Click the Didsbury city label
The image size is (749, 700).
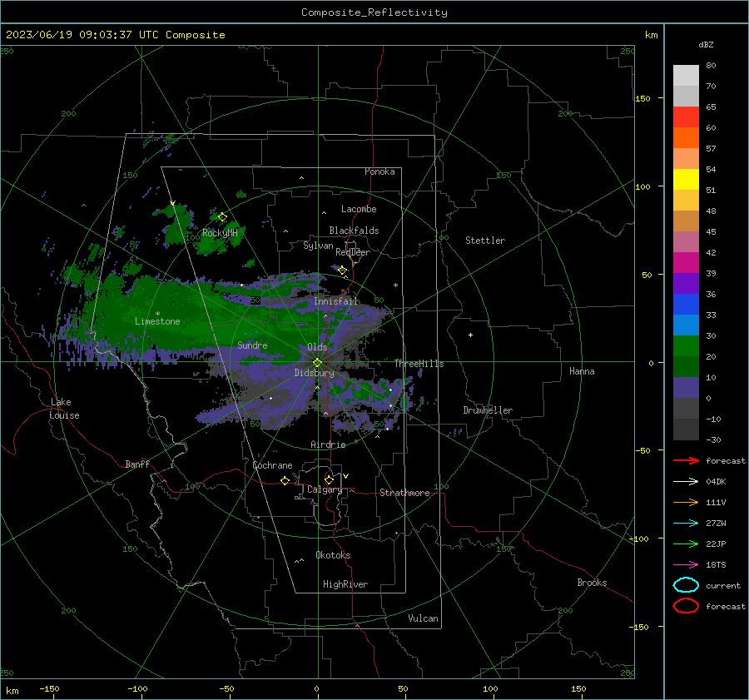[x=314, y=373]
